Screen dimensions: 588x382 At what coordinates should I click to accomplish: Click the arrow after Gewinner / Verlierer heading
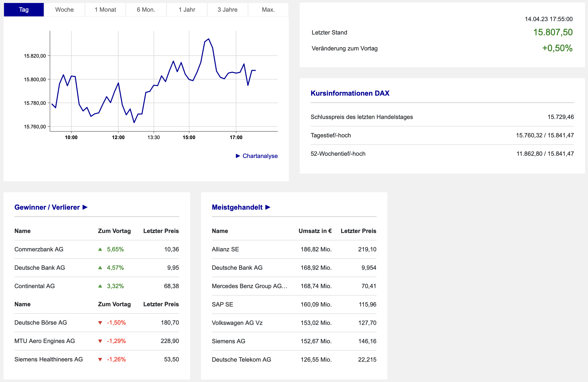point(85,207)
